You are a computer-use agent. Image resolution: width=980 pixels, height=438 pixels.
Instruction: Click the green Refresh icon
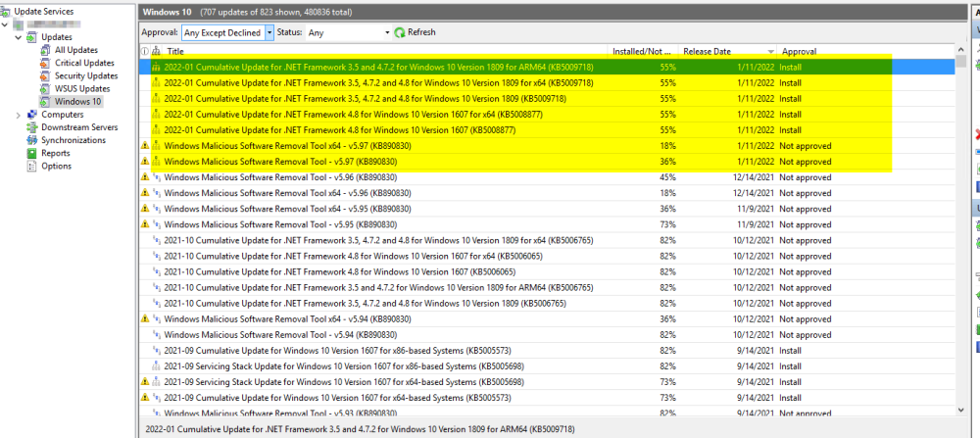tap(400, 32)
